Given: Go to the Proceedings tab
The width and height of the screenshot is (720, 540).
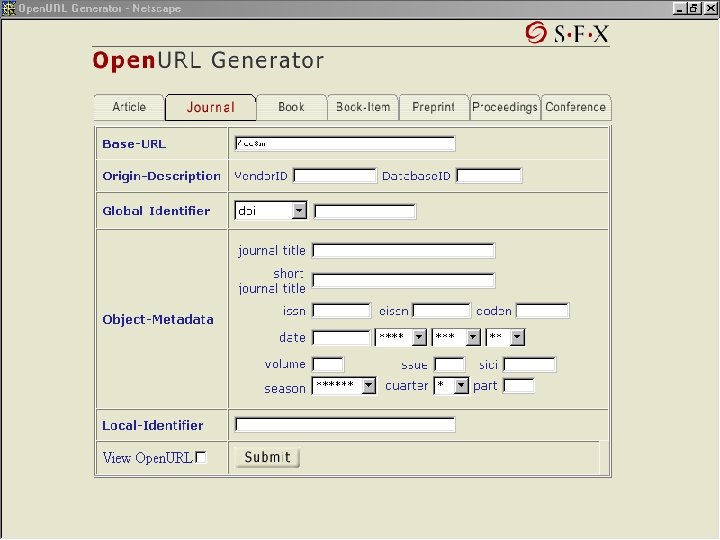Looking at the screenshot, I should click(505, 107).
